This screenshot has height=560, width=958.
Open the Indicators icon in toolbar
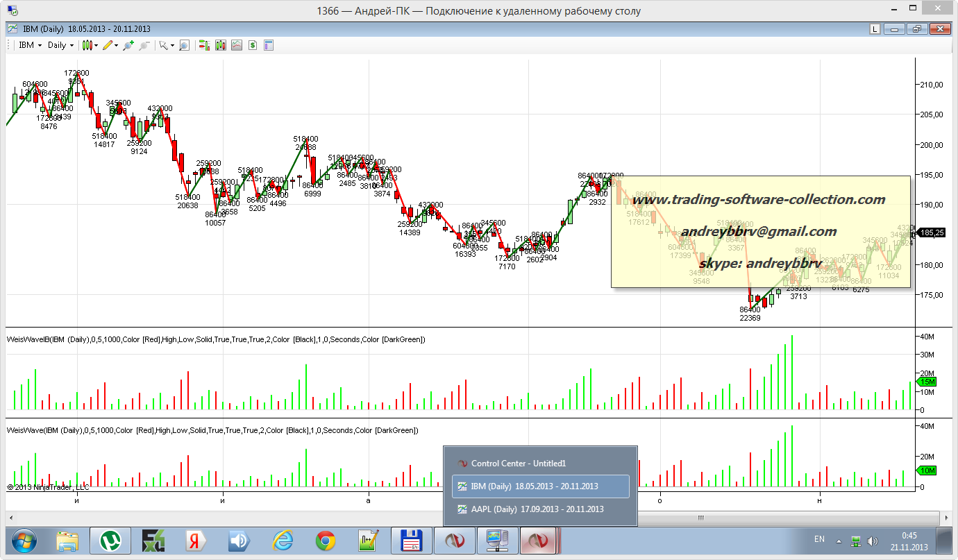coord(237,45)
